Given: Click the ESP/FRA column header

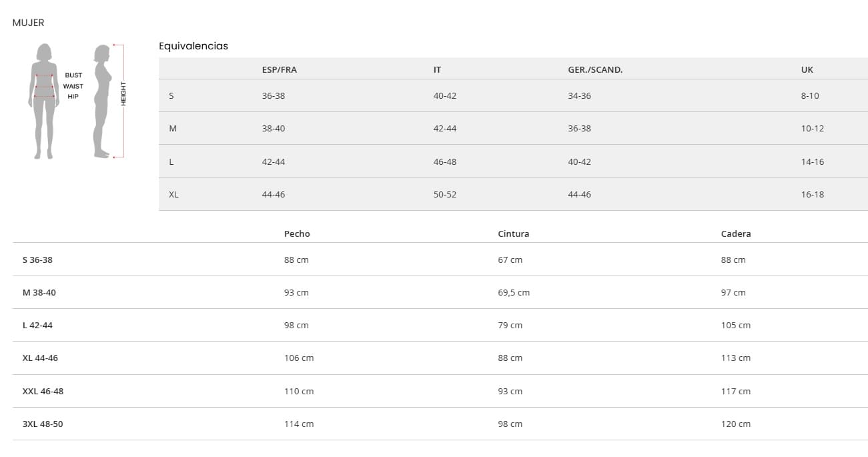Looking at the screenshot, I should [279, 69].
